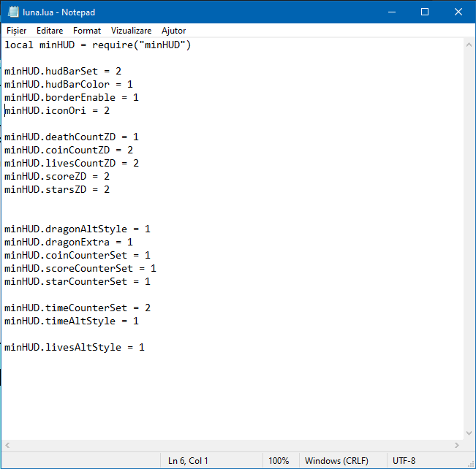Viewport: 476px width, 469px height.
Task: Click the '100%' zoom status entry
Action: pyautogui.click(x=279, y=461)
